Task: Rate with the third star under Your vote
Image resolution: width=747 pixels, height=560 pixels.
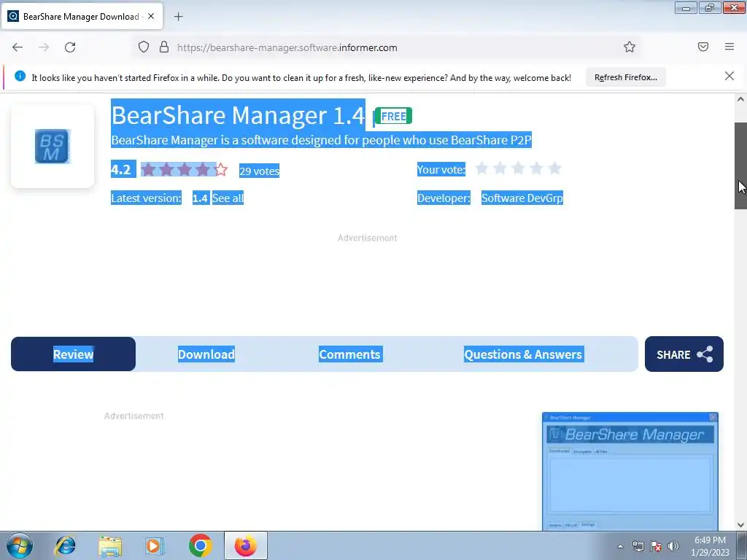Action: coord(519,168)
